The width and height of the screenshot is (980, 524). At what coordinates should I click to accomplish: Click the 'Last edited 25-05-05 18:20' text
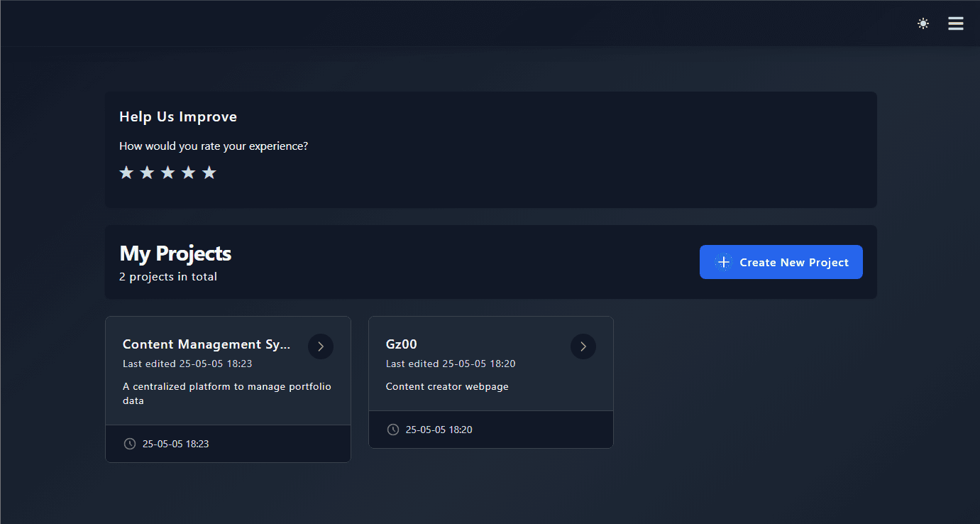451,364
